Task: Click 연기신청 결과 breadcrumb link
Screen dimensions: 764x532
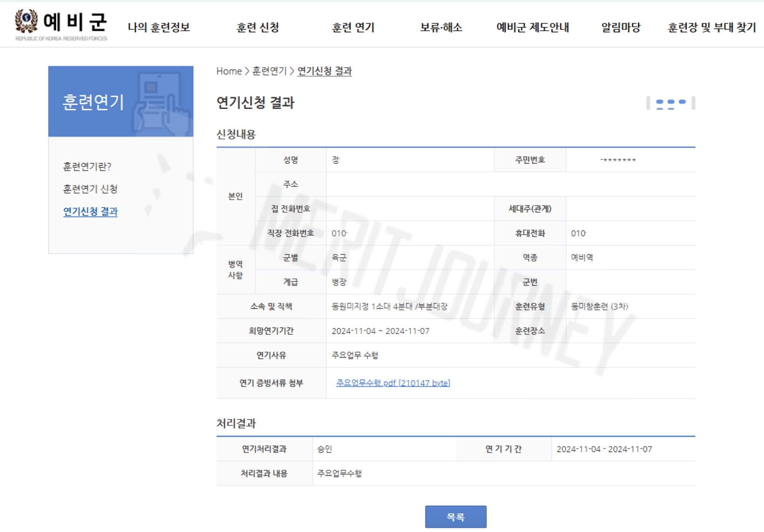Action: pyautogui.click(x=324, y=71)
